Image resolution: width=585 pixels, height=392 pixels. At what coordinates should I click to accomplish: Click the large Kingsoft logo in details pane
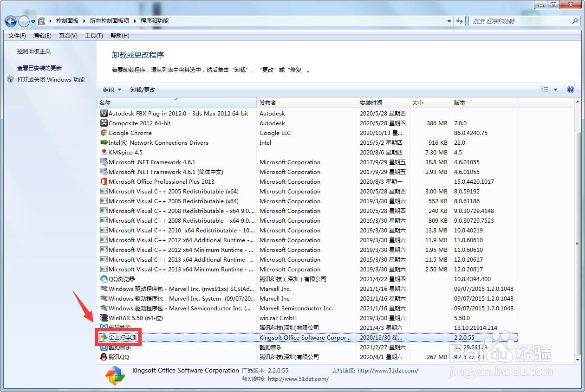tap(115, 375)
